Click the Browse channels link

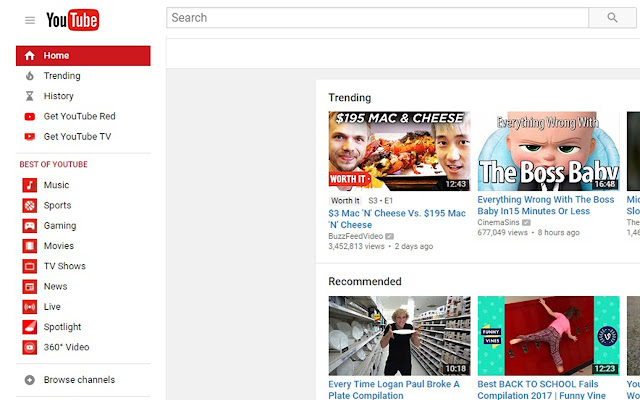tap(80, 380)
